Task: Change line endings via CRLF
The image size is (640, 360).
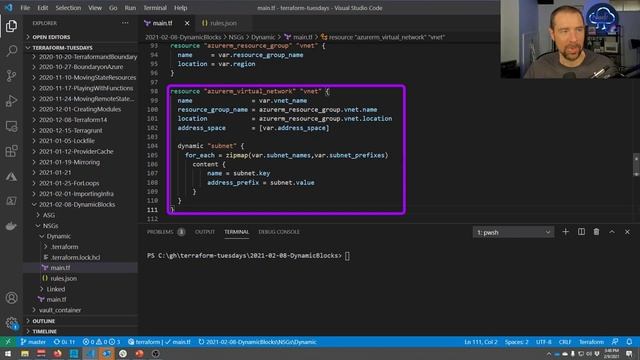Action: 565,342
